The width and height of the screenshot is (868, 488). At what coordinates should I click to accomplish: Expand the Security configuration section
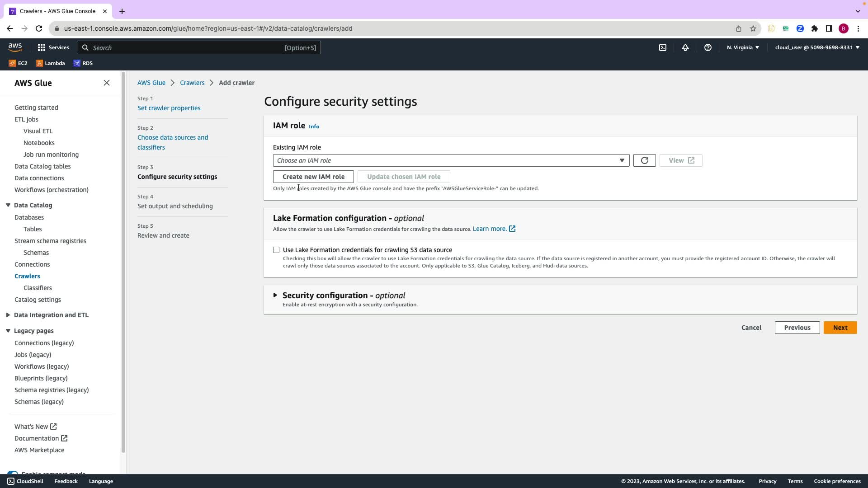[x=275, y=295]
